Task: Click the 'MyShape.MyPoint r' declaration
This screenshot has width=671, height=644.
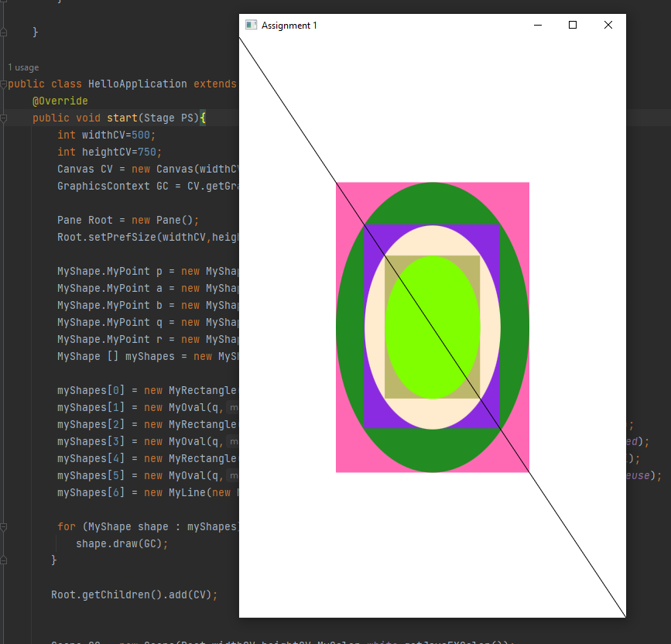Action: (148, 339)
